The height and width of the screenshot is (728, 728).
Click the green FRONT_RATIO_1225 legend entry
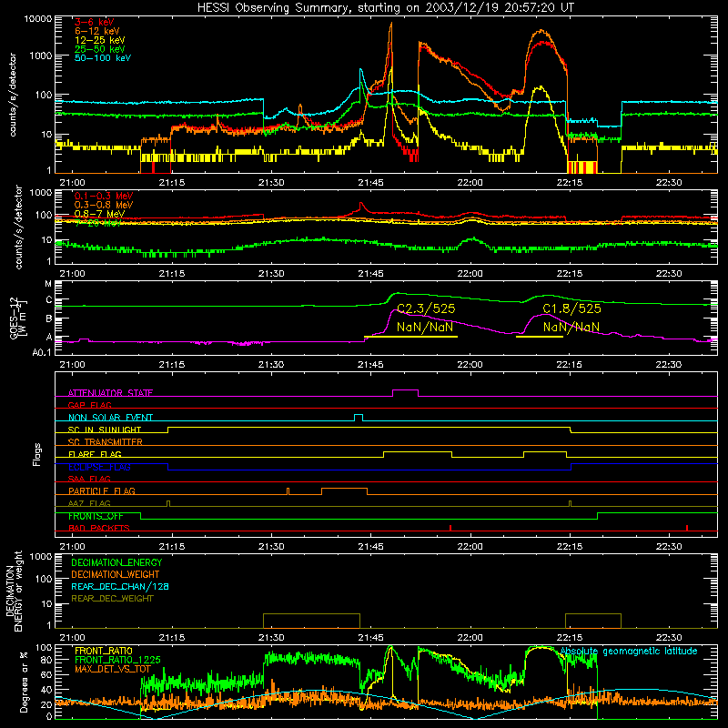[x=117, y=660]
